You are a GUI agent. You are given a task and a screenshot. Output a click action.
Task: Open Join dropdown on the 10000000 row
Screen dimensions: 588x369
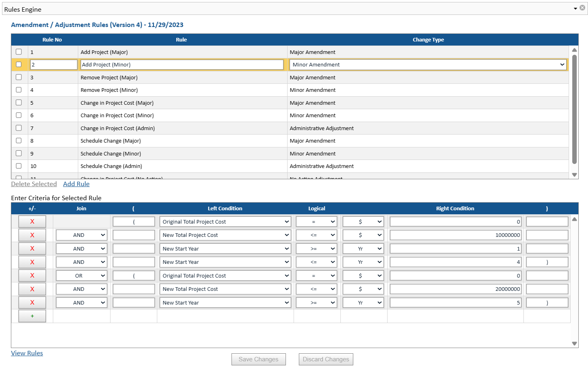[x=81, y=235]
